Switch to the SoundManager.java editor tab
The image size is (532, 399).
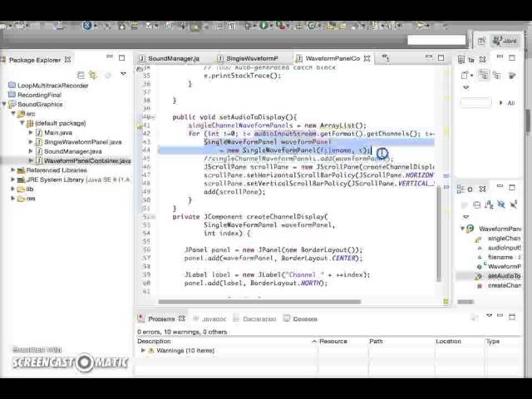(x=174, y=59)
